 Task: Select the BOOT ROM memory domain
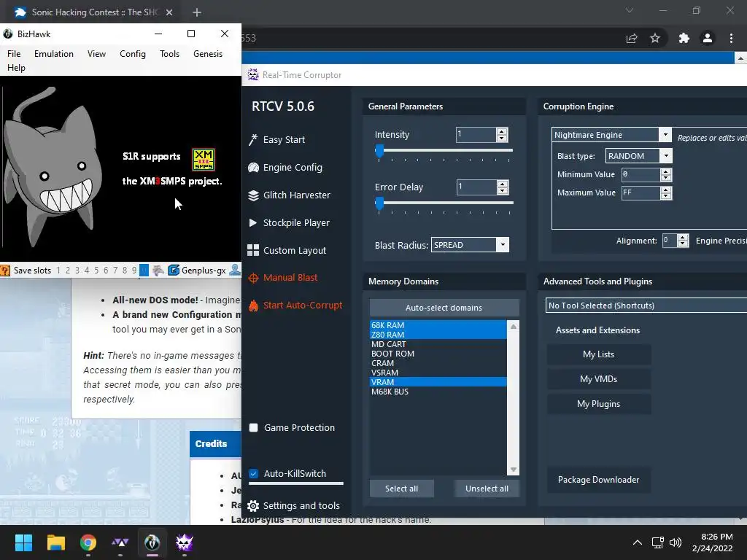coord(438,354)
